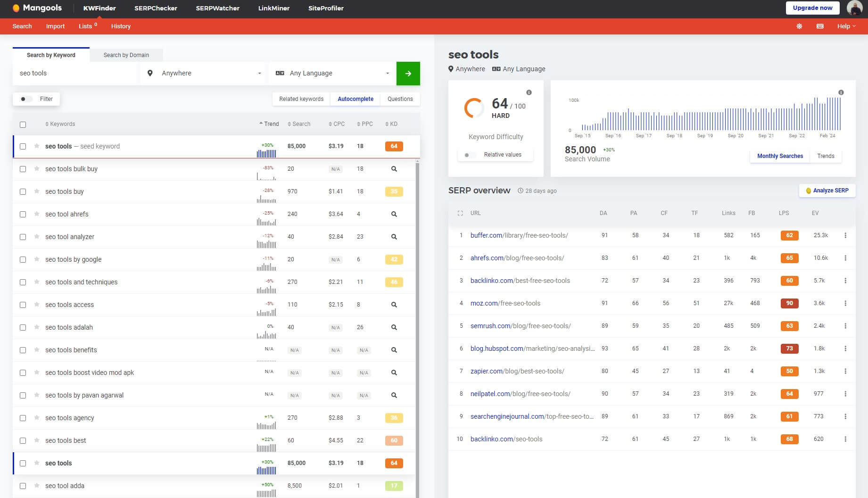
Task: Analyze KD for seo tools bulk buy
Action: [394, 169]
